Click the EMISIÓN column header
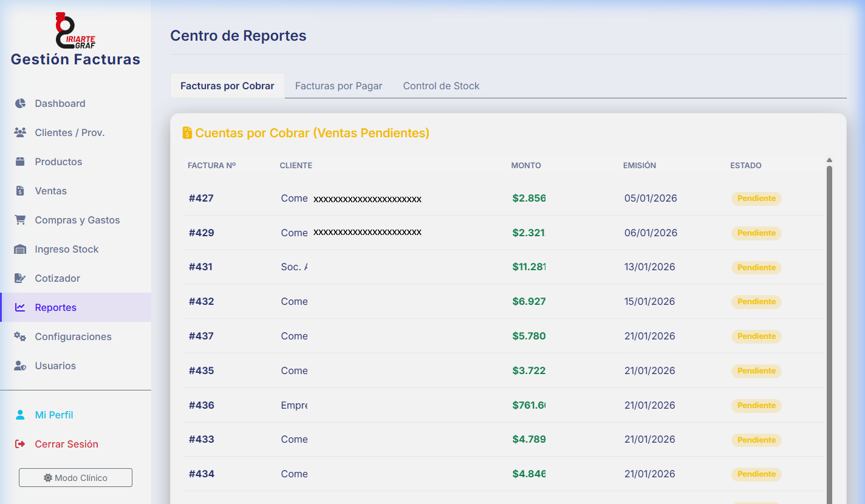This screenshot has width=865, height=504. (x=640, y=165)
